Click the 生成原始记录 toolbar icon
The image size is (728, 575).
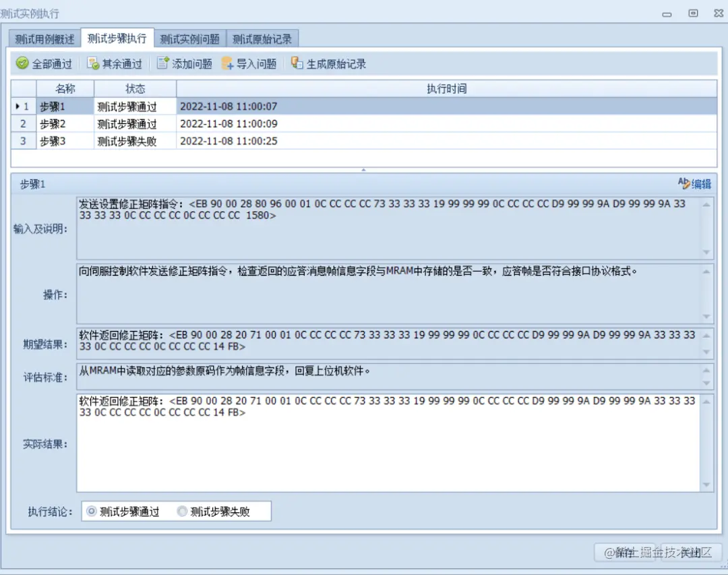tap(297, 63)
